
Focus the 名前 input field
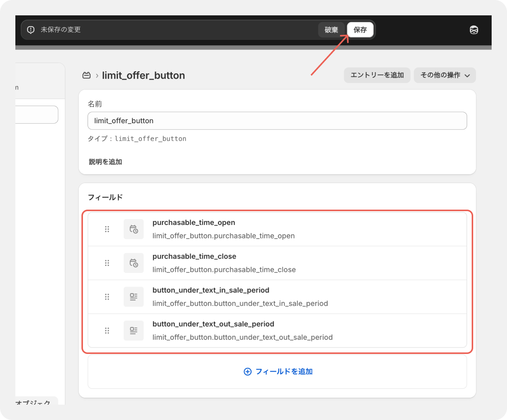point(277,121)
